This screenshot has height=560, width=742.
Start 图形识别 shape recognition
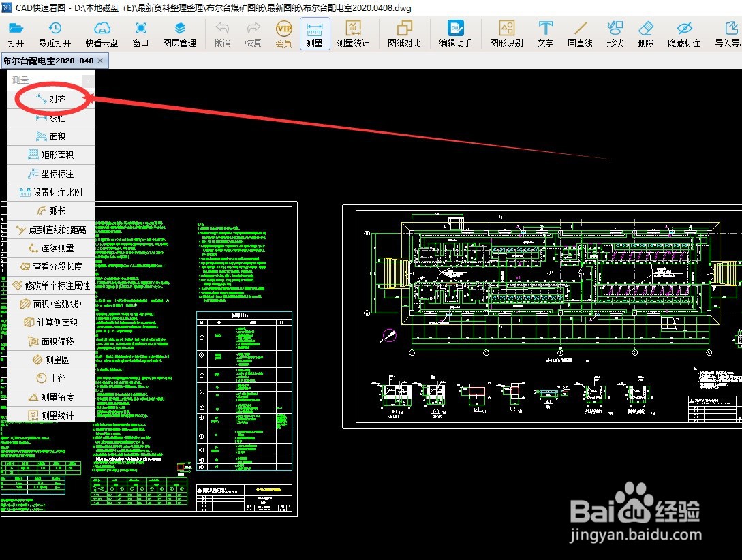(x=506, y=34)
